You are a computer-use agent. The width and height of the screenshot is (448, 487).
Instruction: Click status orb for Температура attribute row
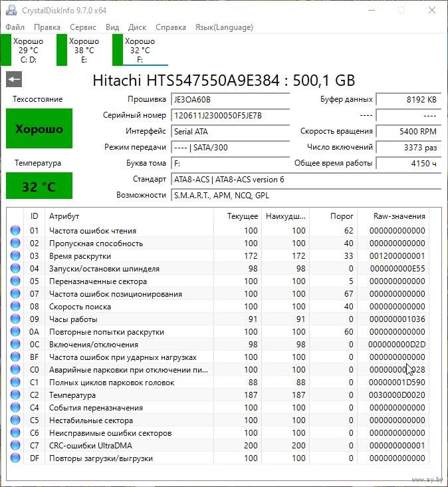[x=15, y=395]
